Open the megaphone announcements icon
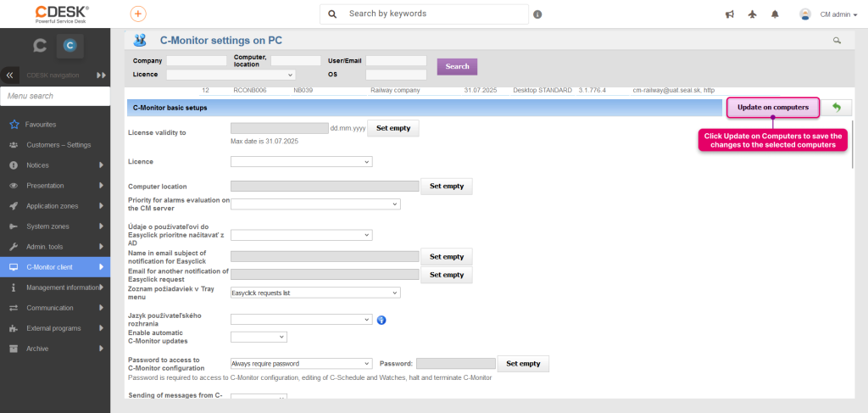 [x=730, y=14]
